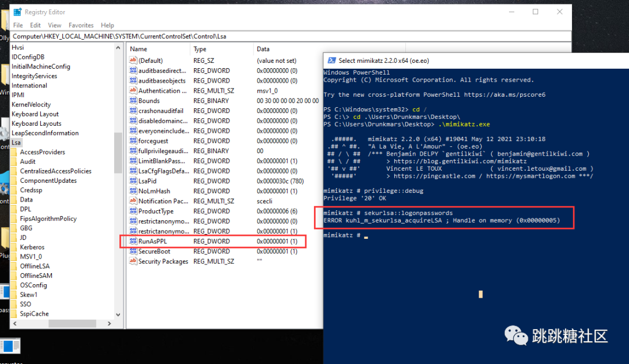
Task: Select the LsaPid value icon
Action: coord(133,181)
